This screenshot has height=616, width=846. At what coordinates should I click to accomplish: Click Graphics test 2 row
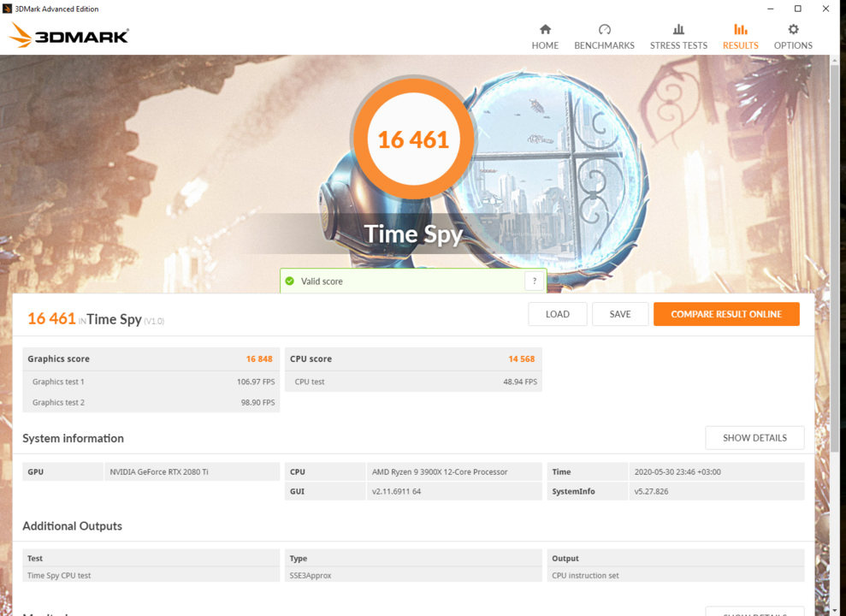click(151, 402)
